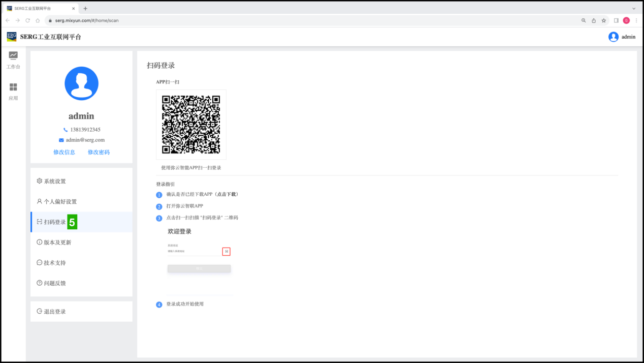Viewport: 644px width, 363px height.
Task: Open browser side panel icon
Action: pyautogui.click(x=616, y=20)
